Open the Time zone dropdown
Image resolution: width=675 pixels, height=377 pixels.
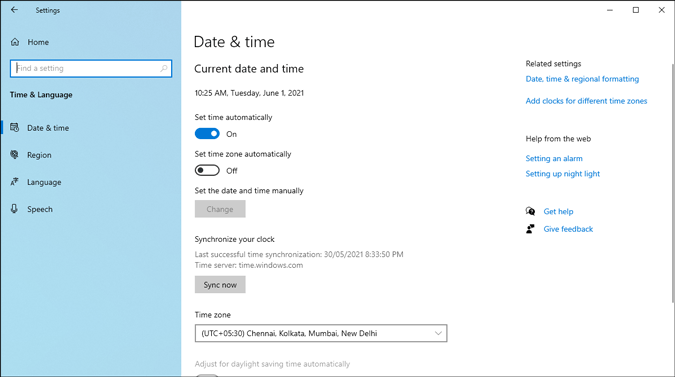[x=321, y=333]
